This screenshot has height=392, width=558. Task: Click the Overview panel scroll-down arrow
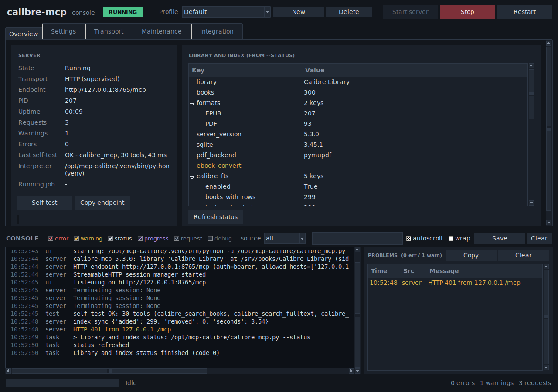[549, 223]
